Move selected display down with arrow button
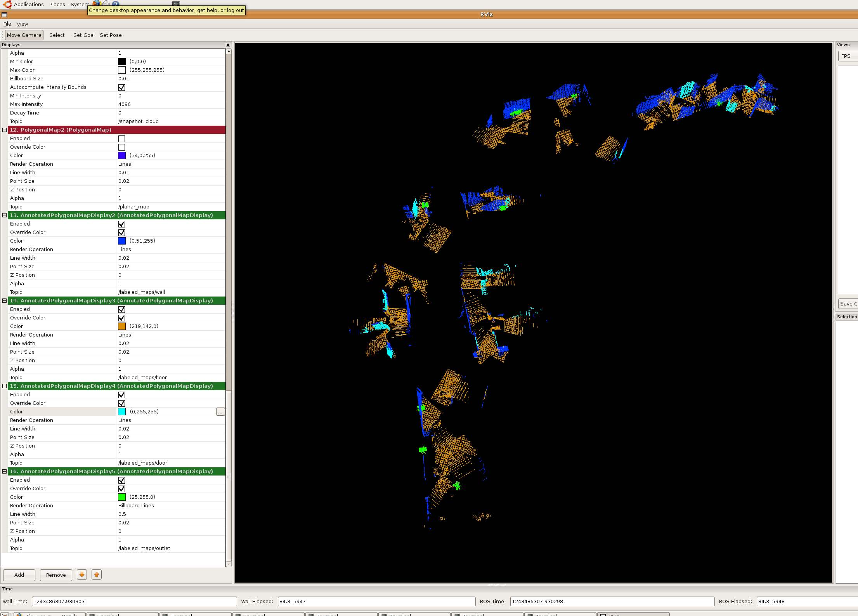858x616 pixels. (81, 574)
